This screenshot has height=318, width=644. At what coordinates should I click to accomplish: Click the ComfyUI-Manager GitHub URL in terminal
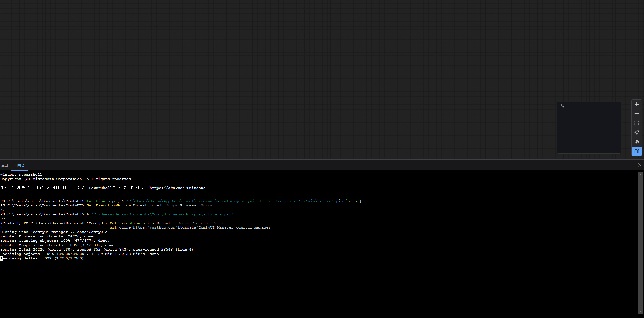[183, 227]
